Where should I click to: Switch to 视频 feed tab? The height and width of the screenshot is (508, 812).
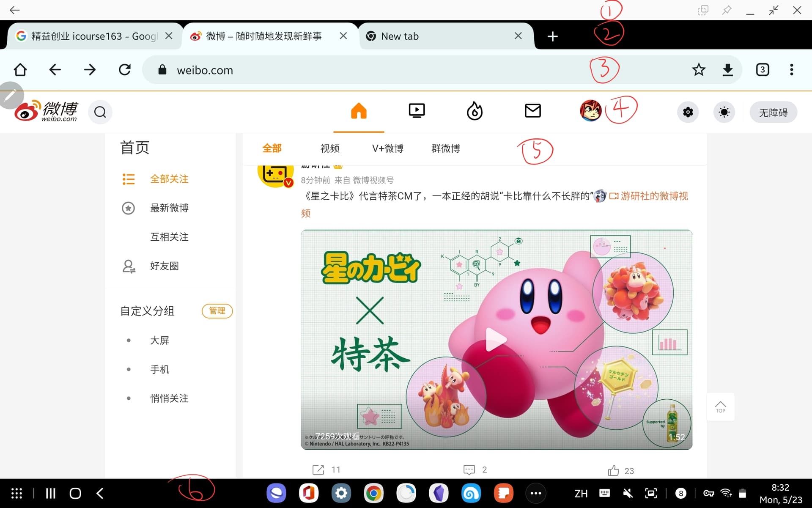(x=329, y=148)
